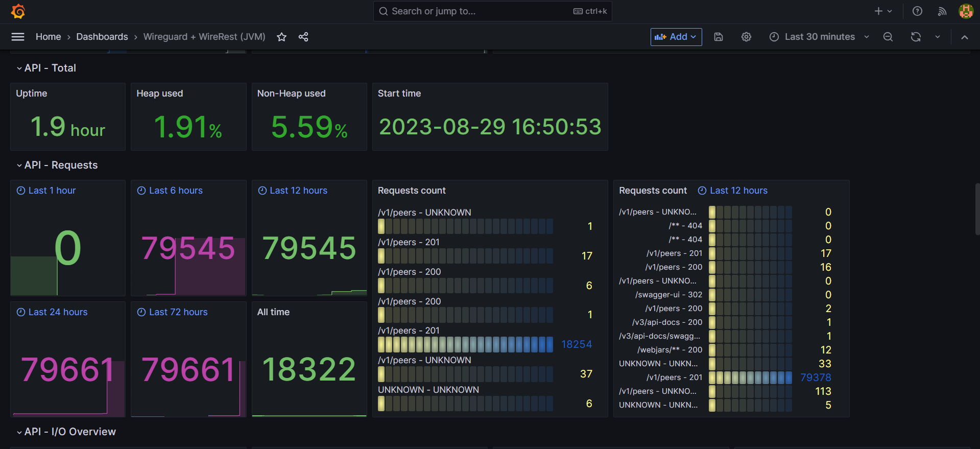Image resolution: width=980 pixels, height=449 pixels.
Task: Navigate to the Dashboards breadcrumb
Action: pos(102,37)
